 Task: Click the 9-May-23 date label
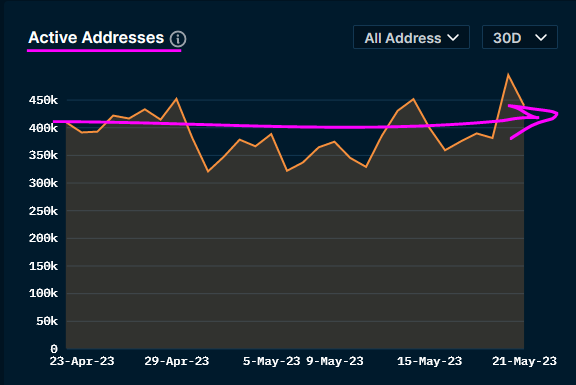tap(335, 361)
